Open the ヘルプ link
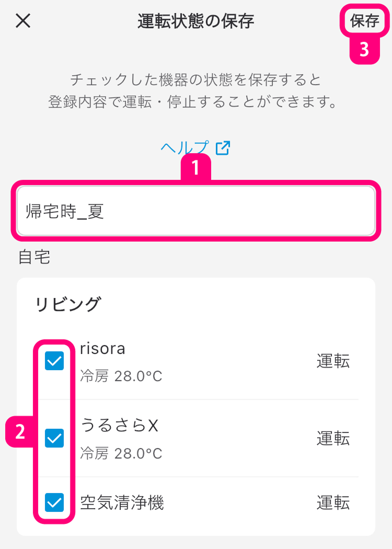Screen dimensions: 392x549 point(185,148)
